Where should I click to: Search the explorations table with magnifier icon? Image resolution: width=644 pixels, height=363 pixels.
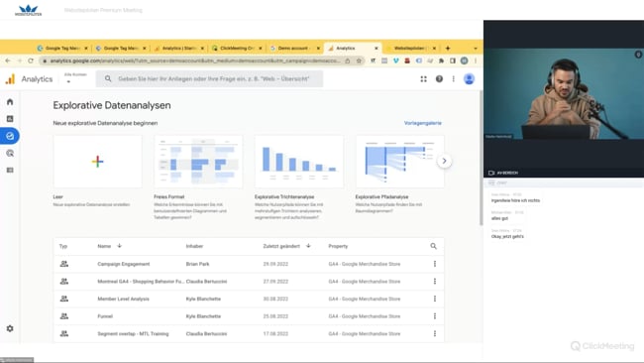(x=433, y=246)
